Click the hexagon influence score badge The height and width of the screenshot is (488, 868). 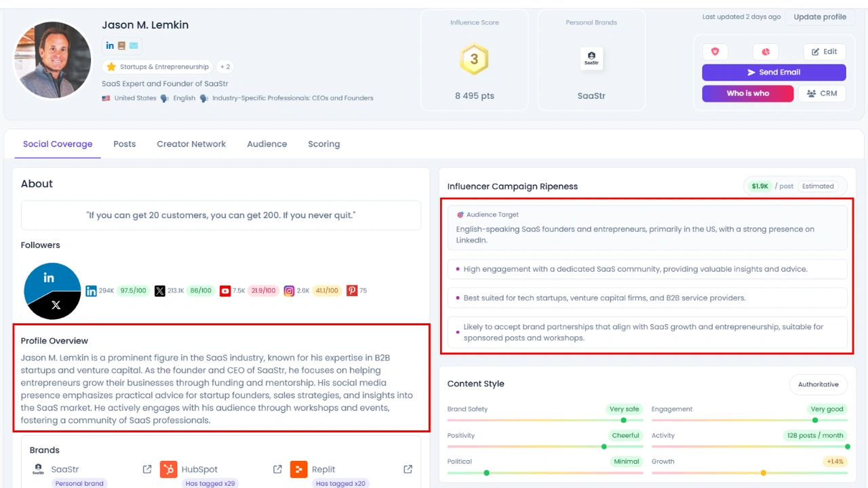(x=474, y=59)
